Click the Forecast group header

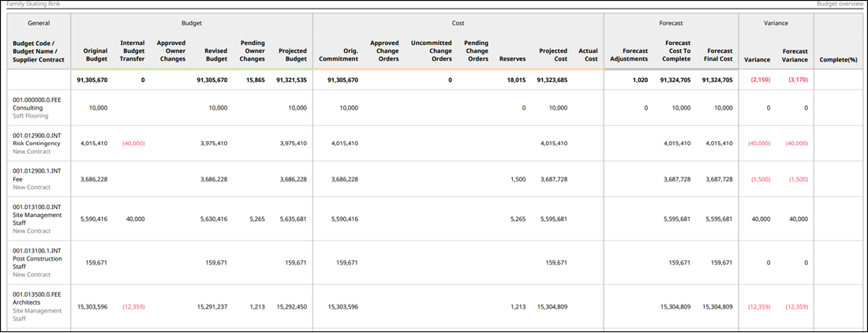671,24
